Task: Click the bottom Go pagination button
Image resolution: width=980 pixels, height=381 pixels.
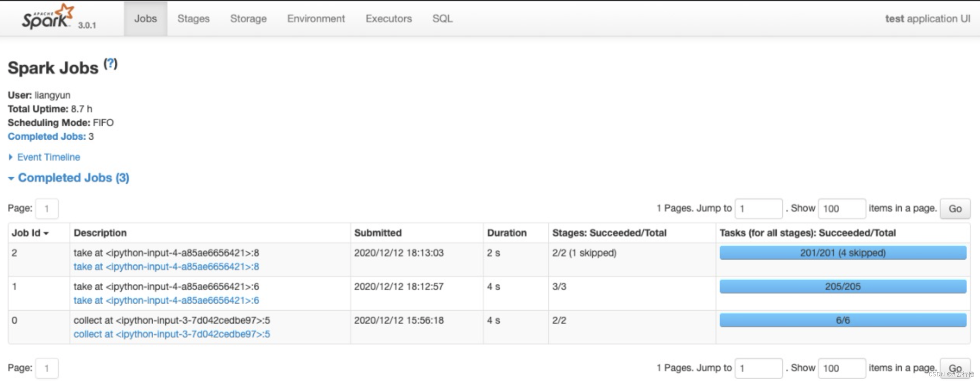Action: (955, 368)
